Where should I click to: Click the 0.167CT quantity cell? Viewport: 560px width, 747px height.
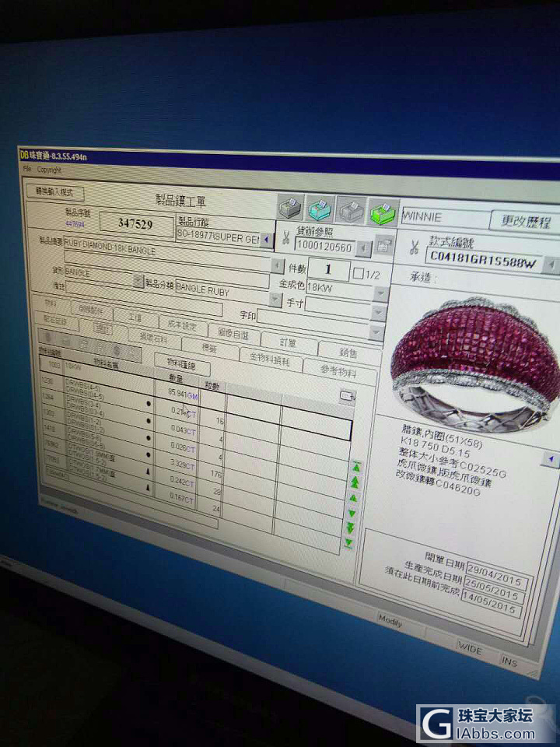click(x=174, y=497)
